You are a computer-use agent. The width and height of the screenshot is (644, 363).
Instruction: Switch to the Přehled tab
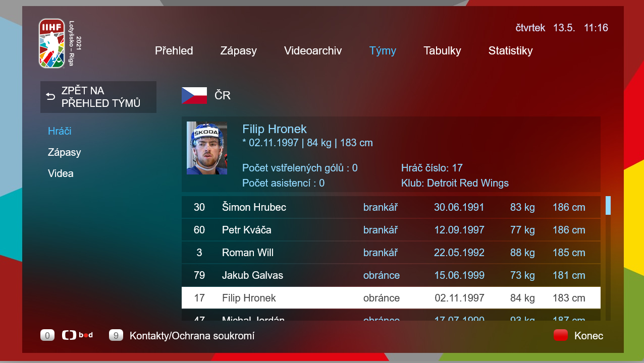point(174,50)
